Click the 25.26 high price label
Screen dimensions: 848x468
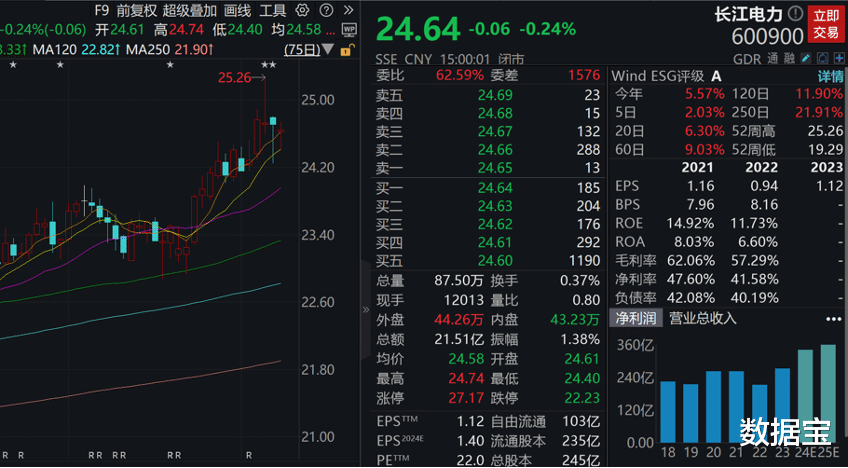tap(235, 78)
